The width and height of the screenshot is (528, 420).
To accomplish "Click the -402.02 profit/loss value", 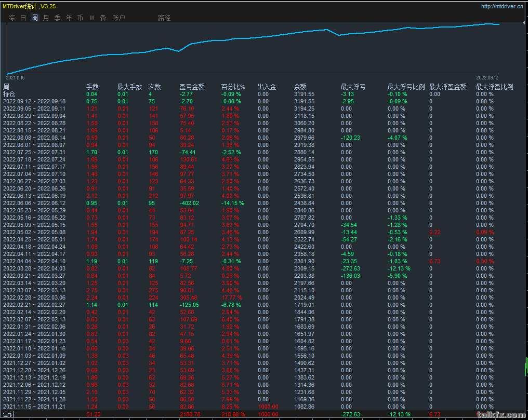I will click(189, 203).
